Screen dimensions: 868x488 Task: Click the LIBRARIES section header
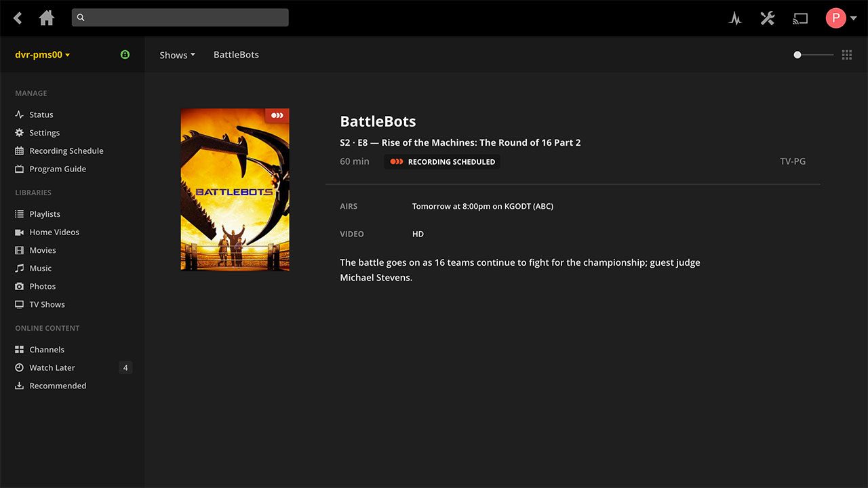pyautogui.click(x=33, y=193)
